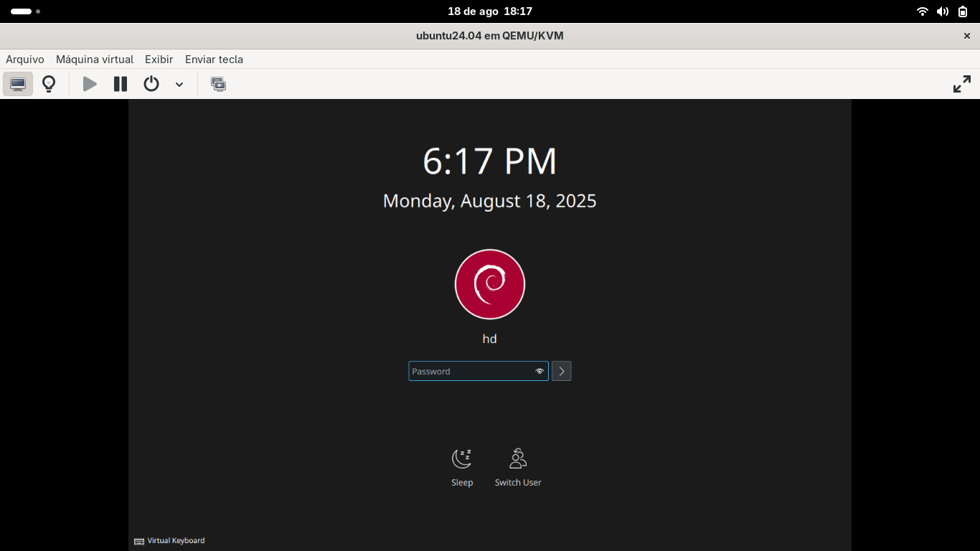The width and height of the screenshot is (980, 551).
Task: Toggle password visibility eye icon
Action: 540,371
